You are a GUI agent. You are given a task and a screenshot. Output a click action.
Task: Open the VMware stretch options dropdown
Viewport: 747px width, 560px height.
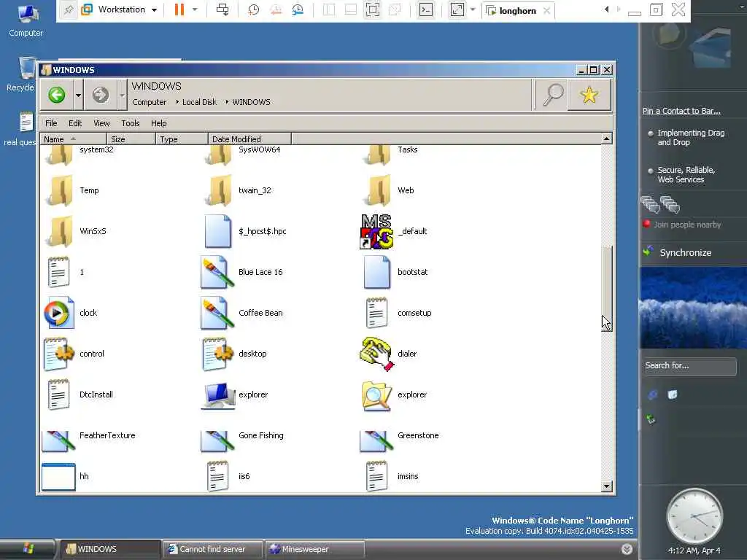[473, 9]
